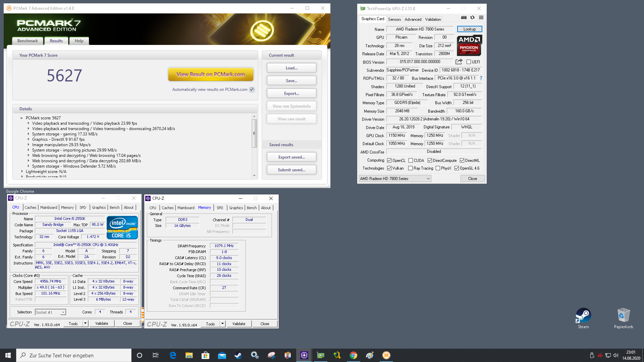Take a GPU-Z screenshot with the camera icon

click(x=464, y=18)
